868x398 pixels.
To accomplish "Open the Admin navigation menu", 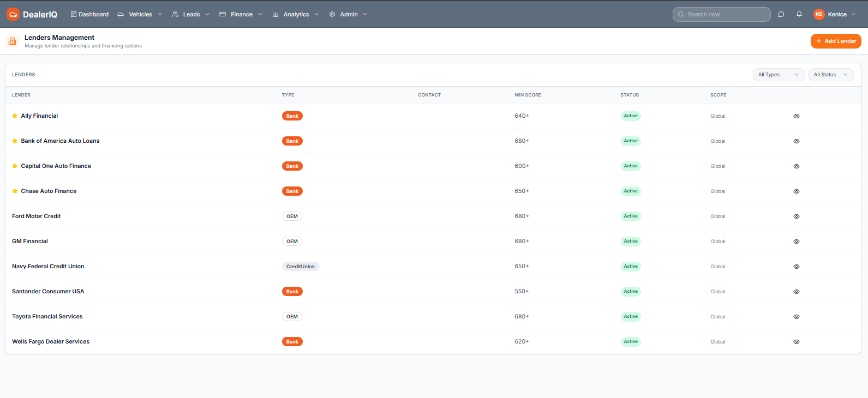I will point(348,14).
